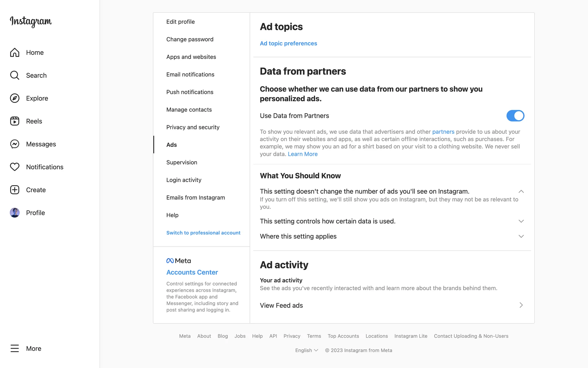Open Search via magnifying glass icon
The height and width of the screenshot is (368, 588).
pyautogui.click(x=15, y=75)
